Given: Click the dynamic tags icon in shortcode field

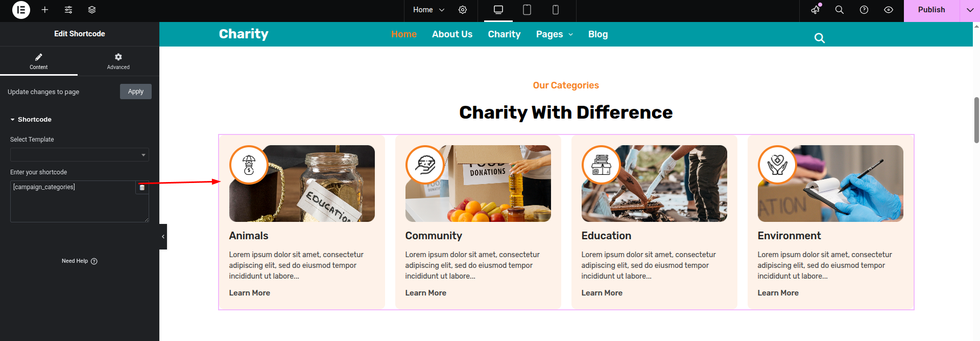Looking at the screenshot, I should tap(142, 188).
